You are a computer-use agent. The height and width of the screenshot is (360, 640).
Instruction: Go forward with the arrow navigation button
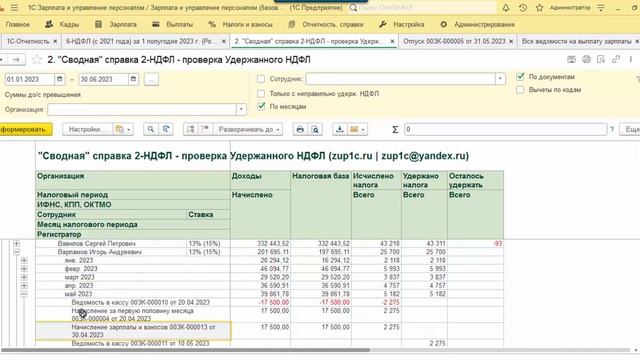click(16, 60)
